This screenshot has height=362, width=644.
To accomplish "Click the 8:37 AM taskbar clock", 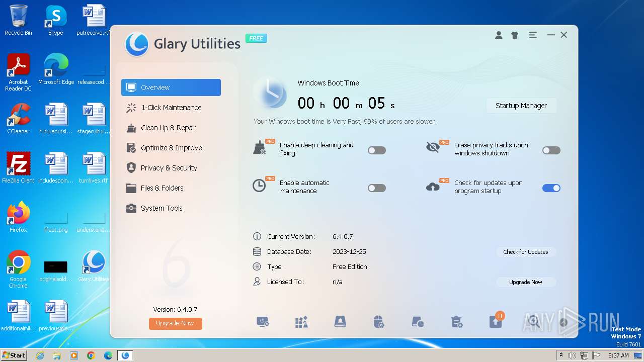I will 618,355.
